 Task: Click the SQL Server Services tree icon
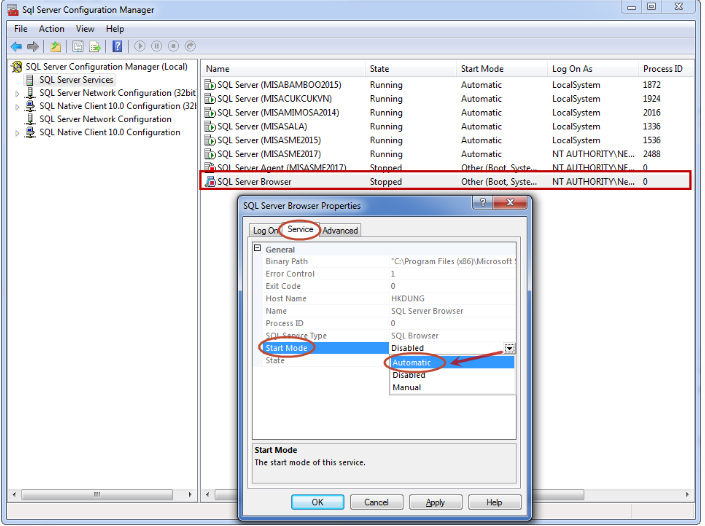pyautogui.click(x=30, y=80)
